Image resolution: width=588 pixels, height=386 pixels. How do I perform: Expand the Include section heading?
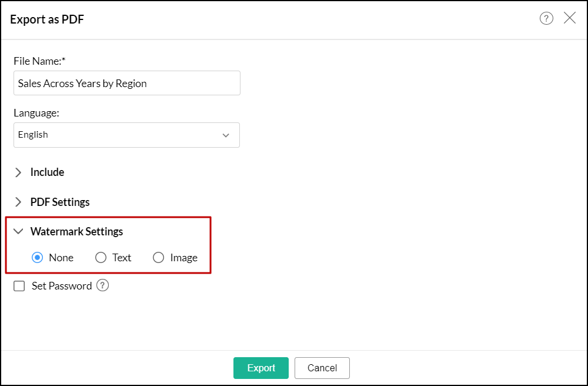click(48, 172)
